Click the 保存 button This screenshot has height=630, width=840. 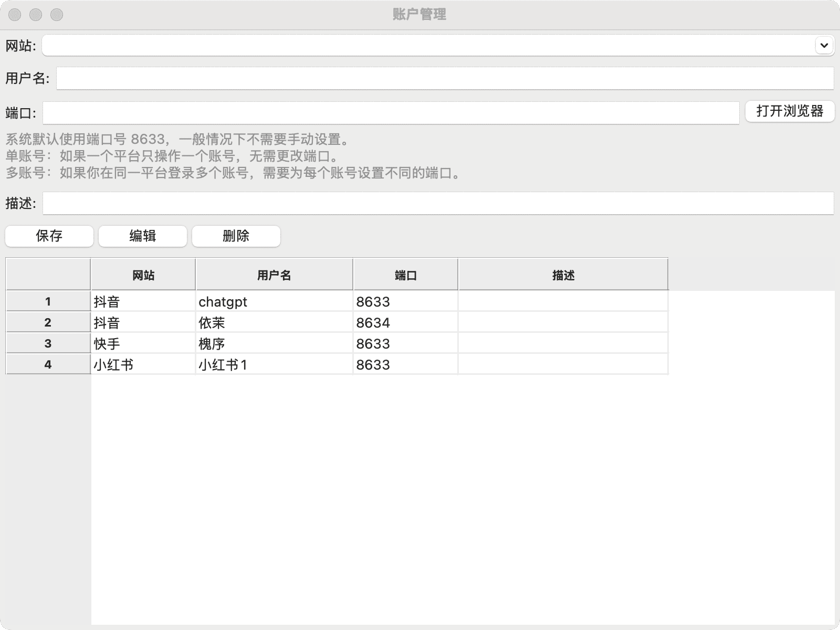pyautogui.click(x=49, y=236)
